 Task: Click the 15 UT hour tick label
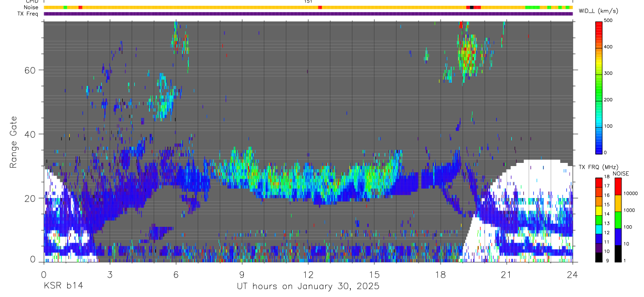click(x=374, y=274)
